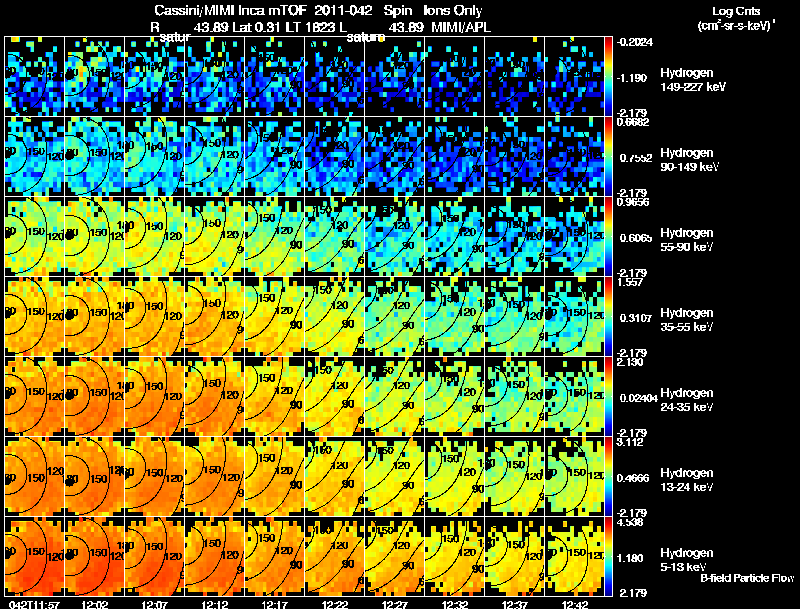Click the '0.3107' colorbar value
Image resolution: width=800 pixels, height=609 pixels.
click(636, 318)
